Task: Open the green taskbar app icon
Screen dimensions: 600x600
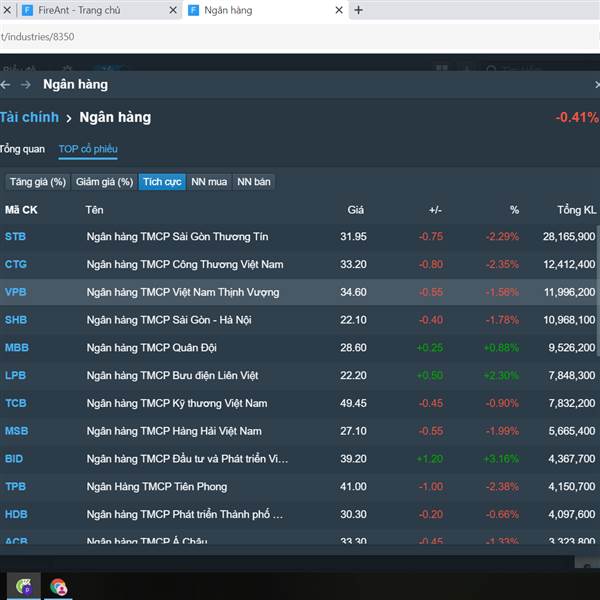Action: pyautogui.click(x=24, y=586)
